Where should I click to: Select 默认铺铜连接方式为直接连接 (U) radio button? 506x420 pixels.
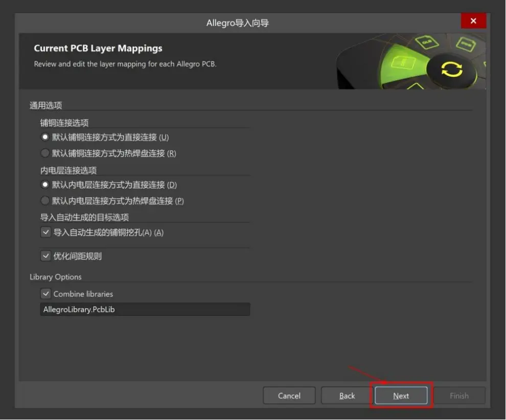point(45,137)
